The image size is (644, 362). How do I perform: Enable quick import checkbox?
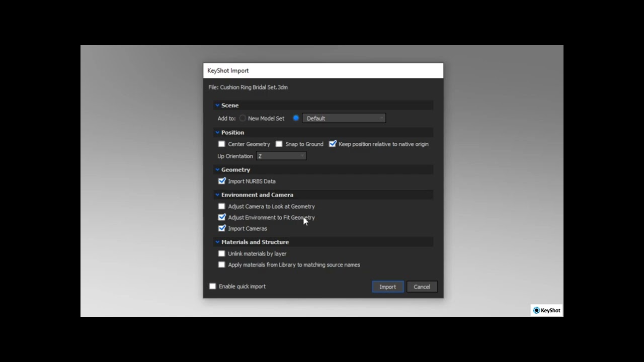pos(212,286)
